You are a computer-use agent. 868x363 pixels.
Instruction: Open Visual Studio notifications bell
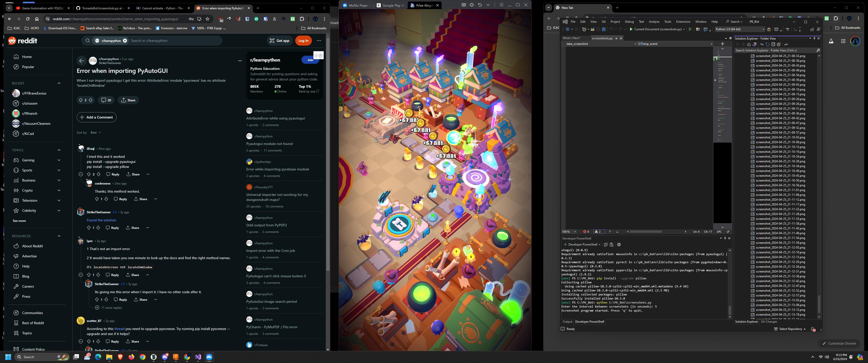[813, 329]
